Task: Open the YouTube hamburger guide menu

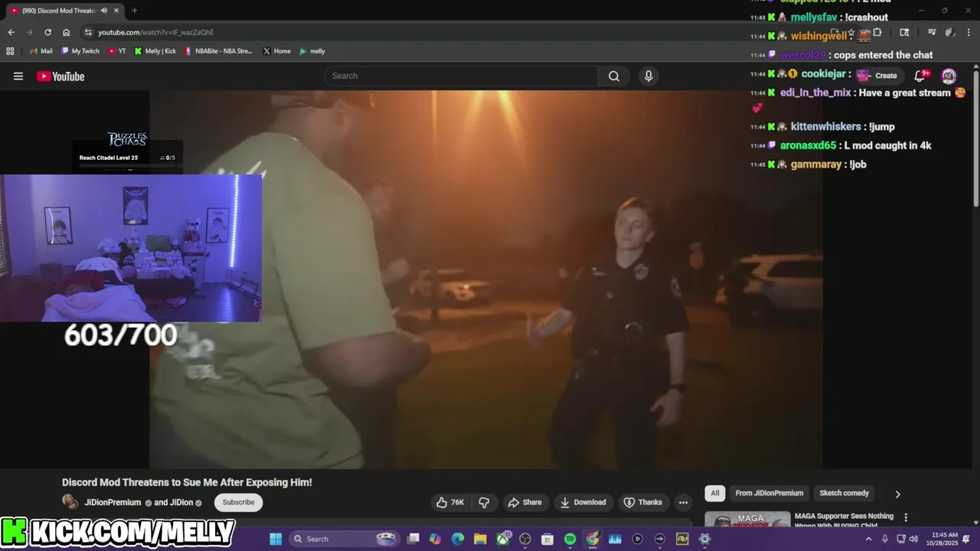Action: [x=18, y=76]
